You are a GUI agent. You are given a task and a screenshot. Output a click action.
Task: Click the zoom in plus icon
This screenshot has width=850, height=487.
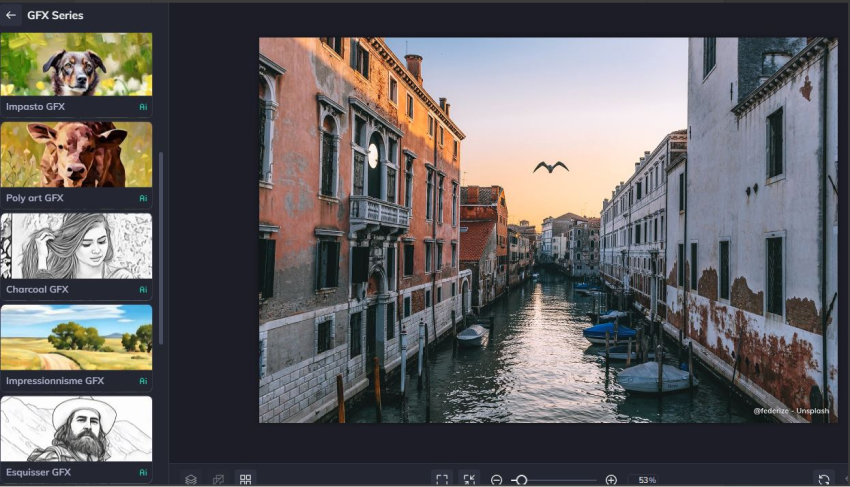click(611, 480)
